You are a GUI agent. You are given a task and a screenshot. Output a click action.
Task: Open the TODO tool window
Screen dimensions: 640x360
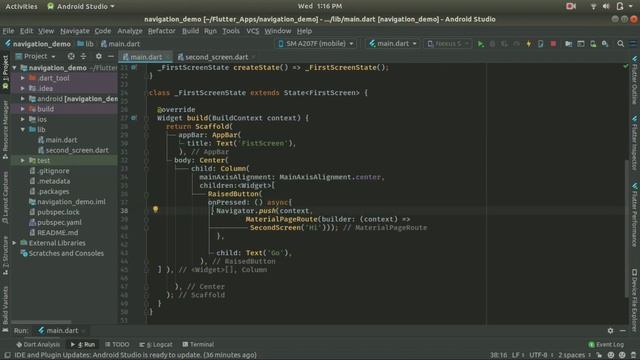pyautogui.click(x=117, y=344)
